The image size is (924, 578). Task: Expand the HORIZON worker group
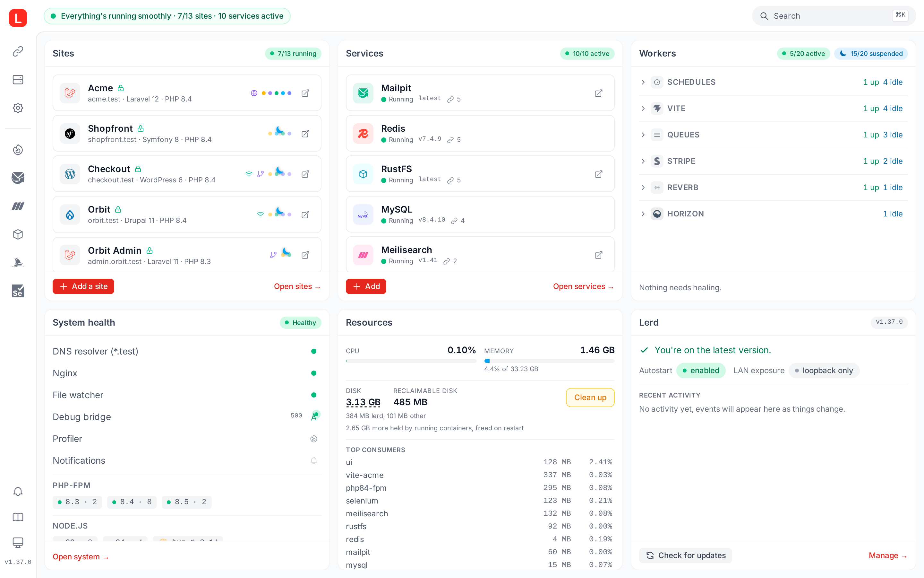coord(773,214)
